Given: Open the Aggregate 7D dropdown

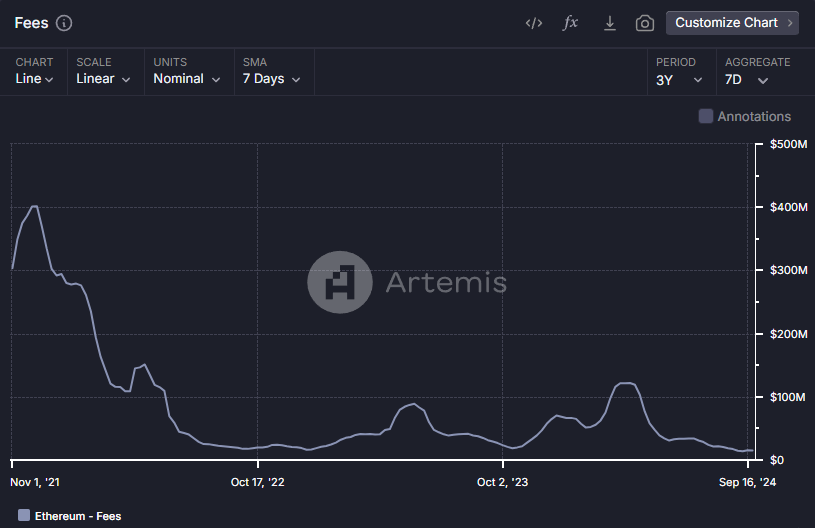Looking at the screenshot, I should tap(747, 80).
